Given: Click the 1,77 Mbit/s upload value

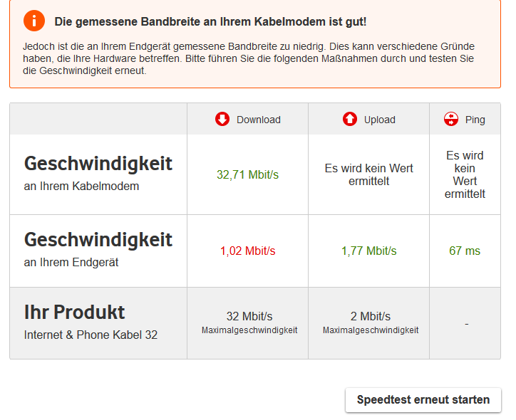Looking at the screenshot, I should pyautogui.click(x=368, y=251).
